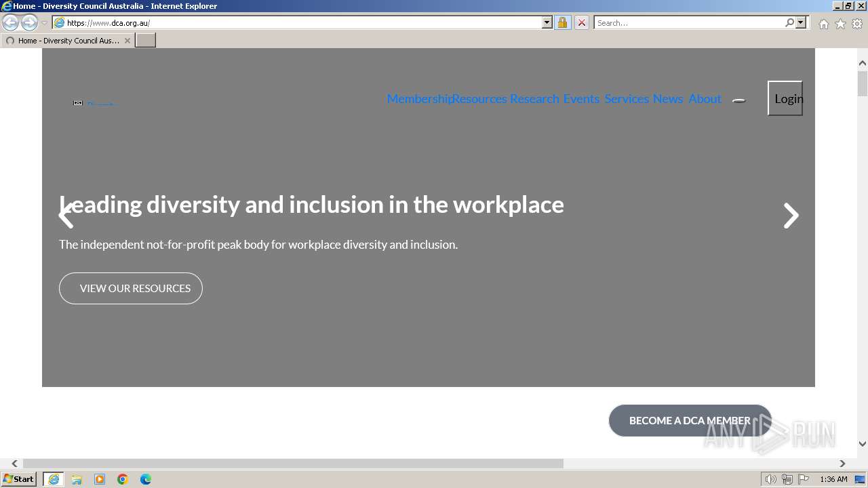This screenshot has height=488, width=868.
Task: Click the not-for-profit peak body tagline
Action: point(258,245)
